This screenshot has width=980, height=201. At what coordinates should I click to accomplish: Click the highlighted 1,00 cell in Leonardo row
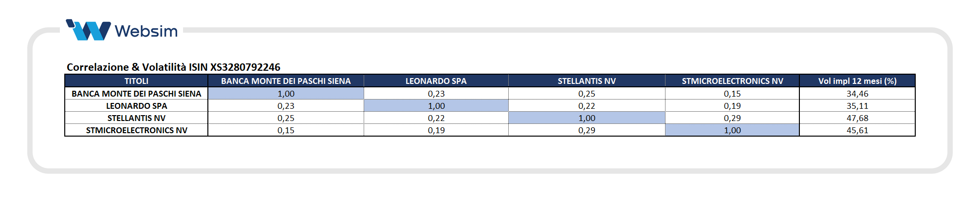[x=436, y=106]
